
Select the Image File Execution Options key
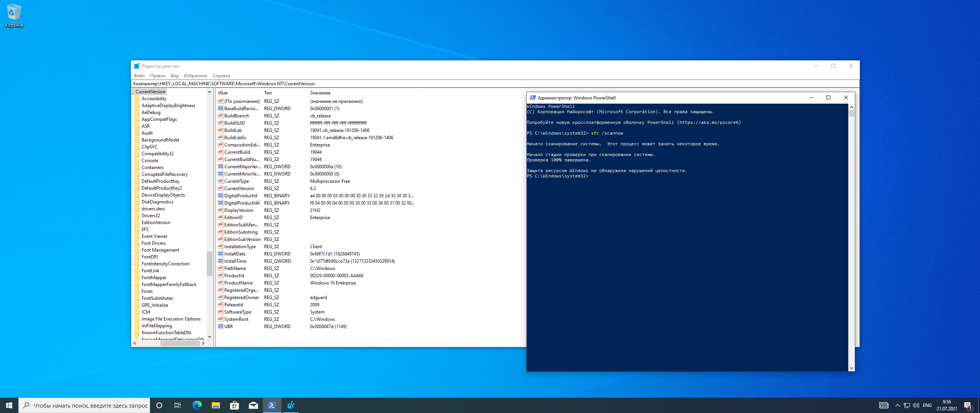coord(171,319)
